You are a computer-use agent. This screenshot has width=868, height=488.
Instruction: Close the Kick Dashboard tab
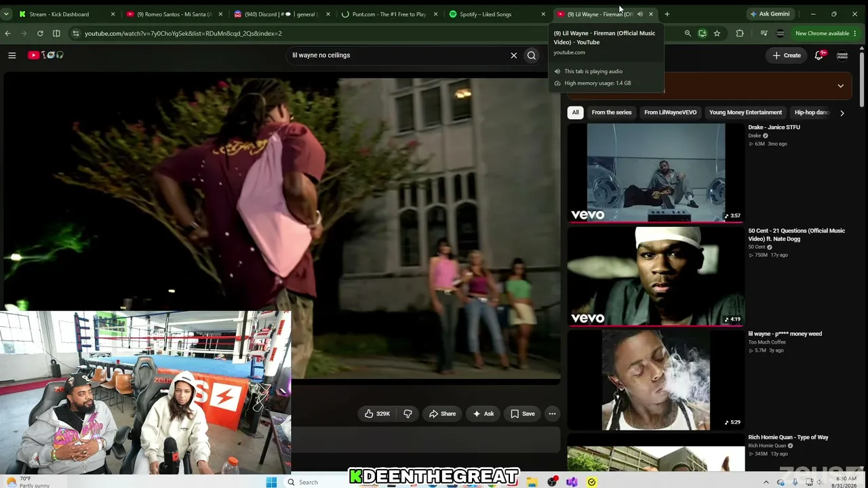point(113,14)
